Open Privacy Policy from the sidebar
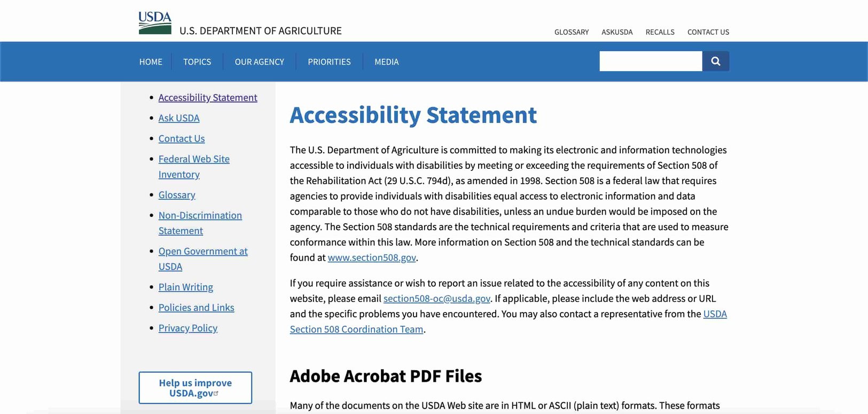This screenshot has width=868, height=414. [x=187, y=328]
